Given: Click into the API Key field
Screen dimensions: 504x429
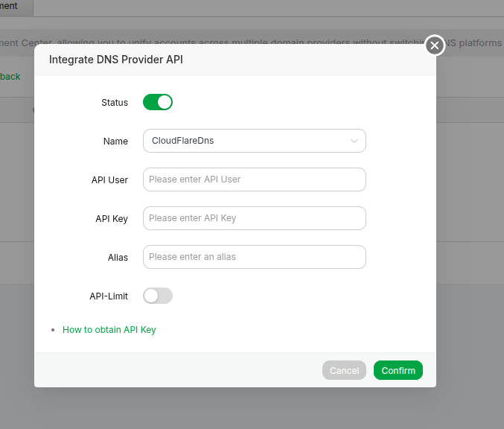Looking at the screenshot, I should [x=254, y=218].
